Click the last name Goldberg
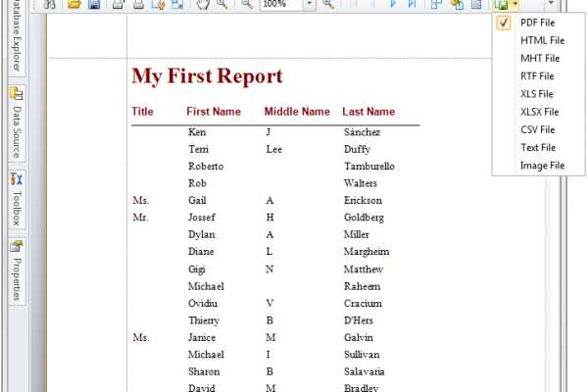Image resolution: width=588 pixels, height=392 pixels. (365, 218)
